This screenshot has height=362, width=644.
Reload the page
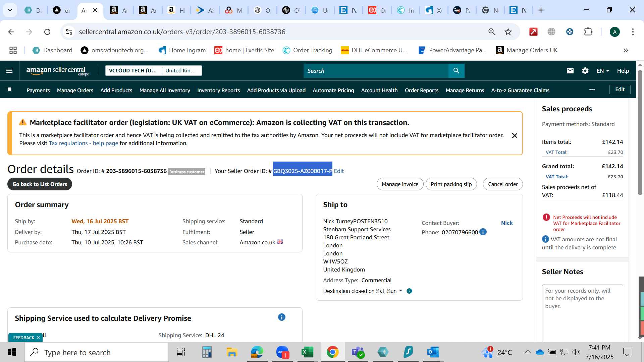[47, 32]
